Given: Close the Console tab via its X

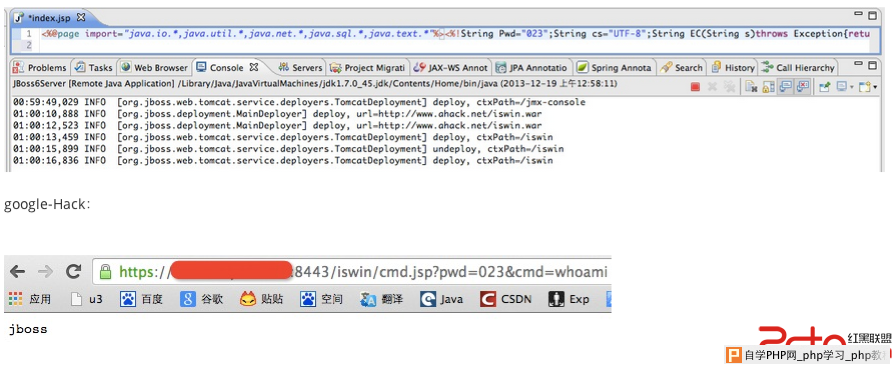Looking at the screenshot, I should click(x=254, y=67).
